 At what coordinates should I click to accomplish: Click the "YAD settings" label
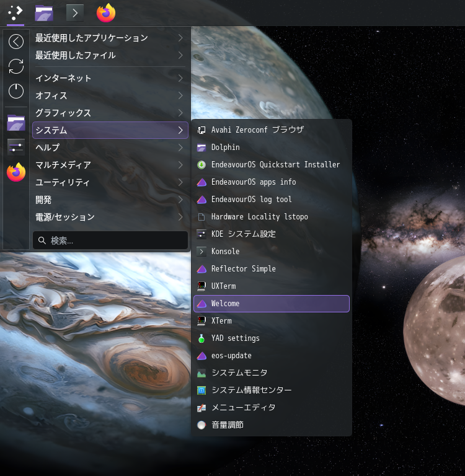(x=236, y=338)
